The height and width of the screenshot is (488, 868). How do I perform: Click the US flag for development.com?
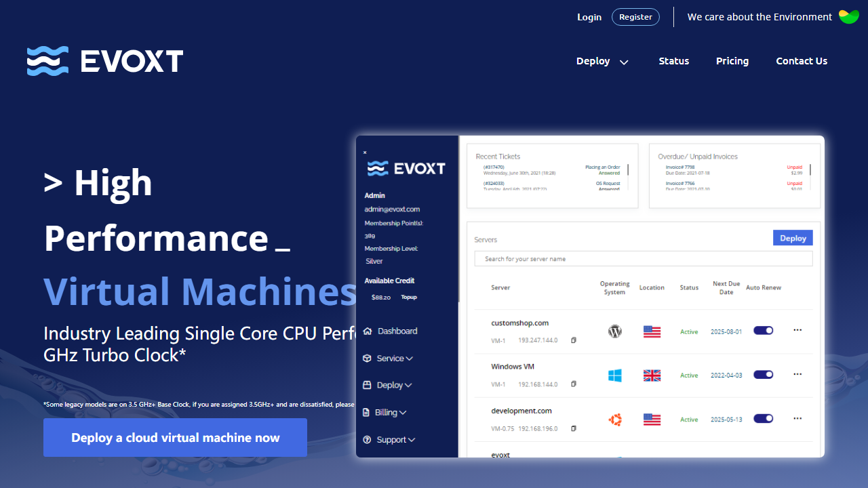point(652,420)
